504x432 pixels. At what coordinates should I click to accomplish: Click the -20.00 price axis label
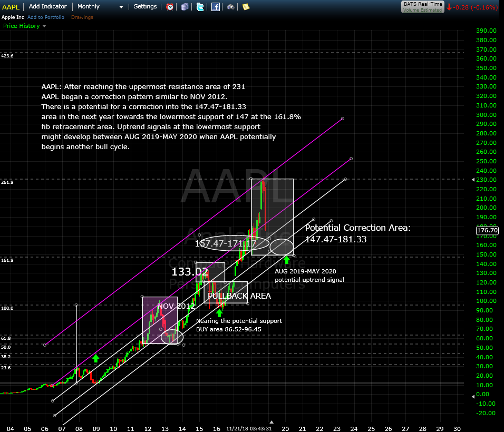tap(486, 413)
